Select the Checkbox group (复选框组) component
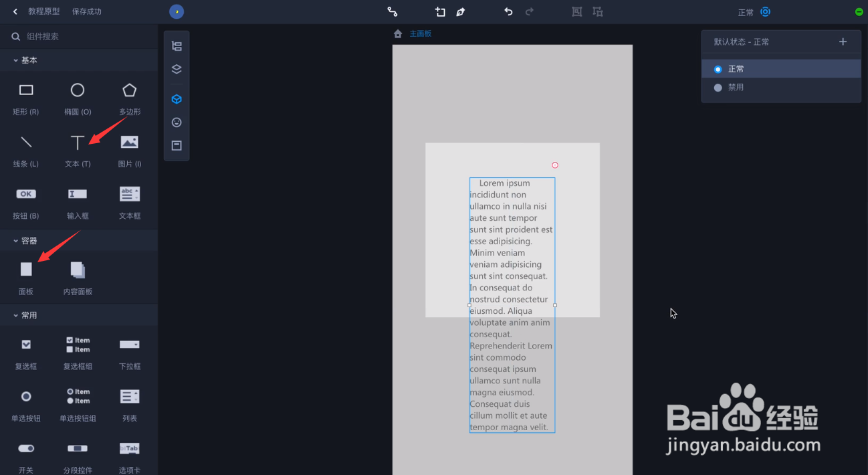The width and height of the screenshot is (868, 475). tap(78, 352)
